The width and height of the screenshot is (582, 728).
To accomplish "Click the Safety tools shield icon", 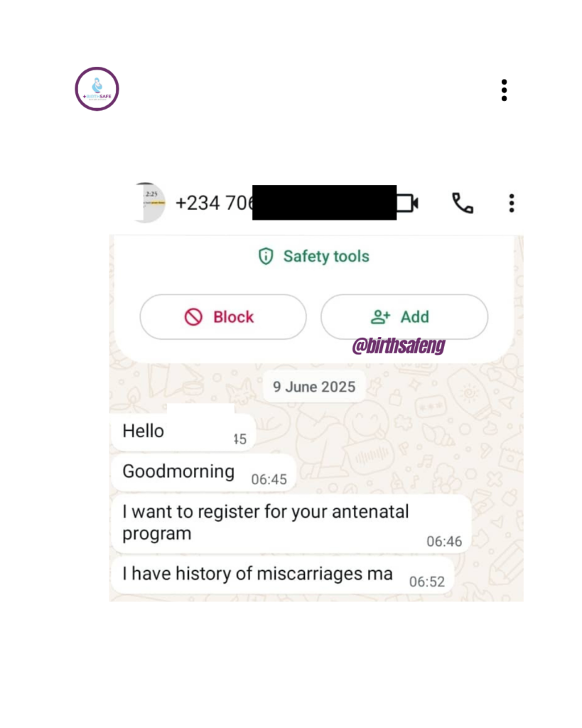I will pyautogui.click(x=266, y=256).
